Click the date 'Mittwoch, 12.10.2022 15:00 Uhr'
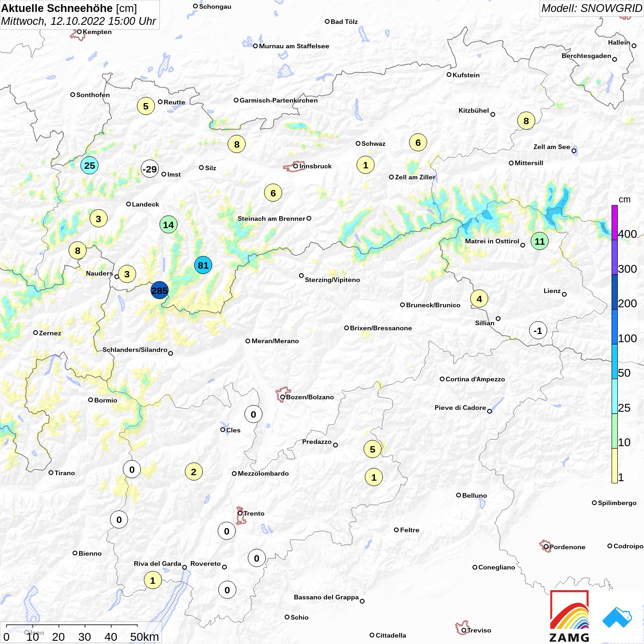Viewport: 644px width, 644px height. 79,21
